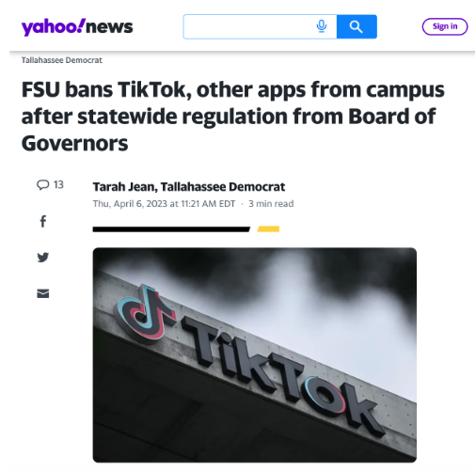Open the Sign in button

pos(445,26)
